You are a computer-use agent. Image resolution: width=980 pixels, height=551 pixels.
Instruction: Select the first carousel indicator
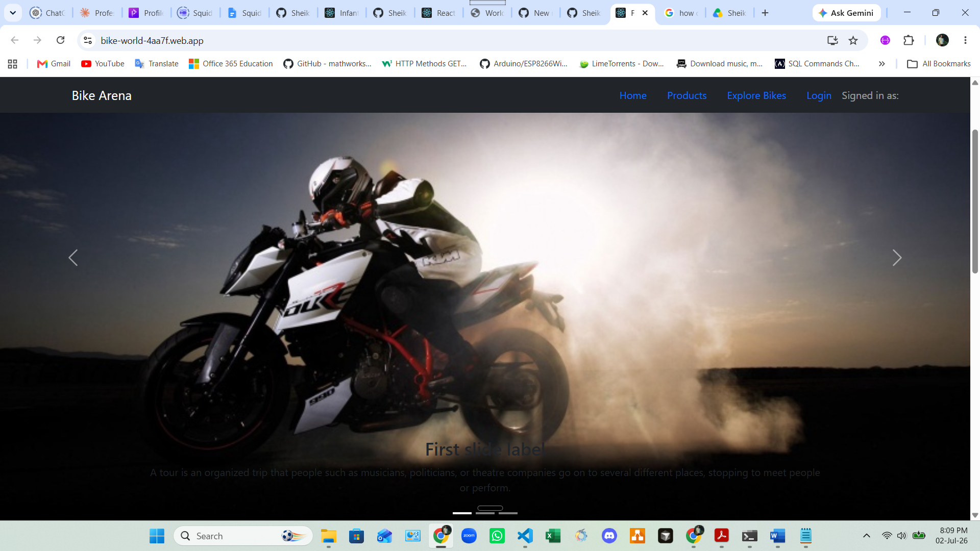(x=462, y=513)
